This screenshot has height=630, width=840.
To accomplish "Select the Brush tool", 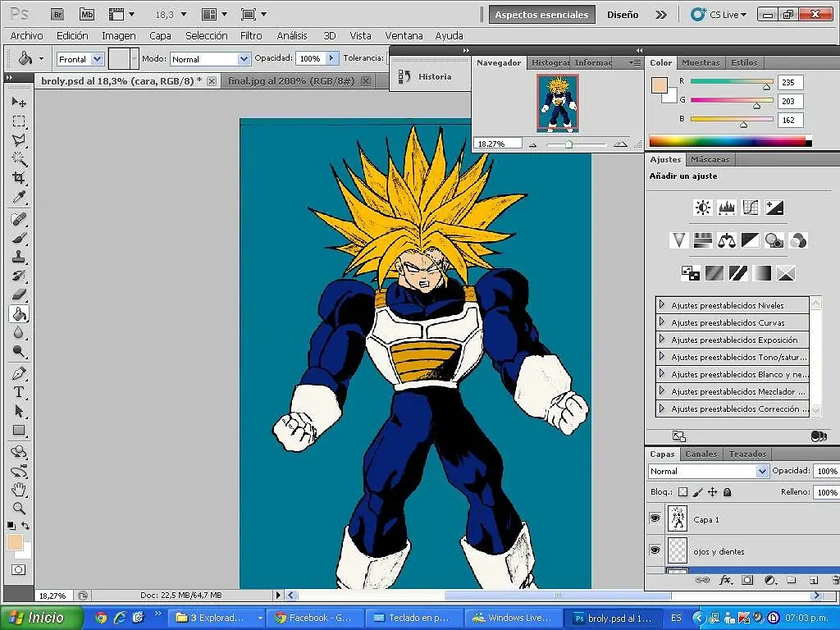I will click(x=19, y=238).
